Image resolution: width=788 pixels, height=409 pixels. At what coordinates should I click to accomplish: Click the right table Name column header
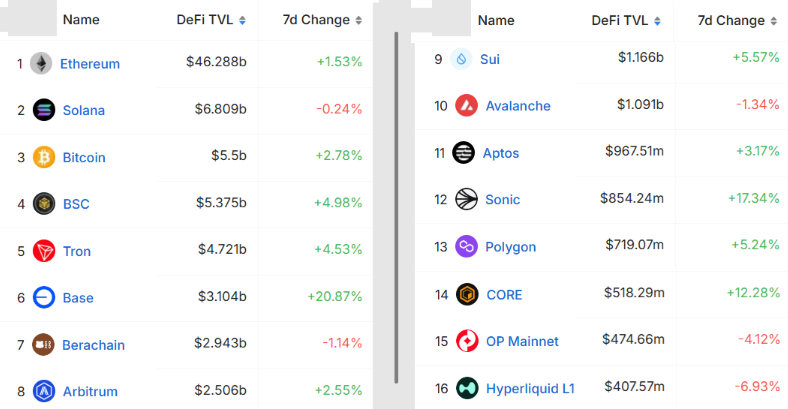(x=496, y=20)
